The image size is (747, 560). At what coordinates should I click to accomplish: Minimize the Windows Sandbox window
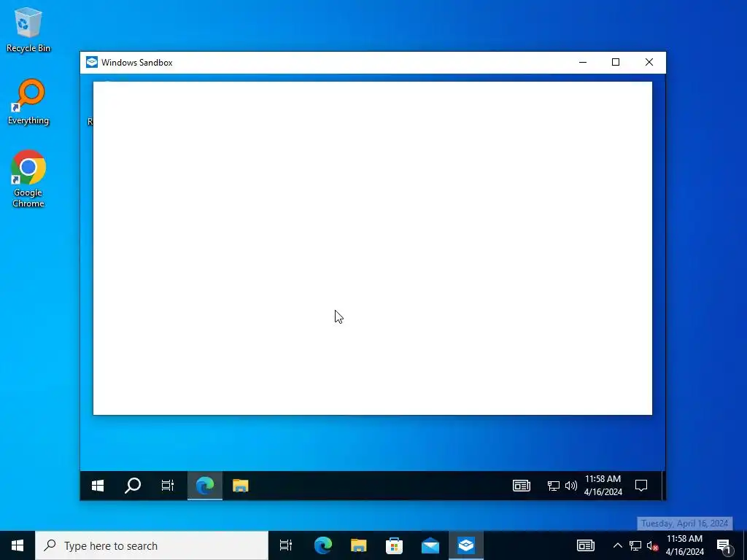[x=583, y=63]
